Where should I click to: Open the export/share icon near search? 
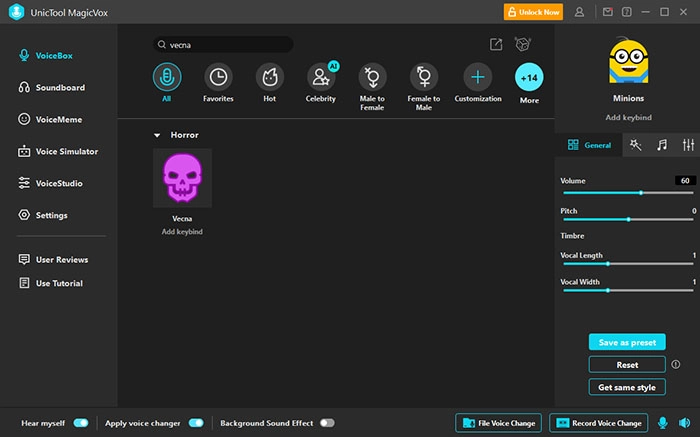click(496, 44)
